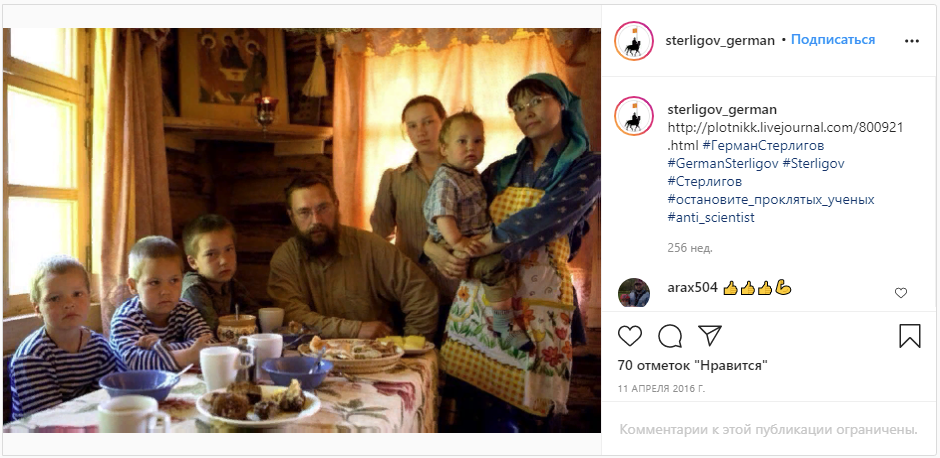Share post using paper-plane icon

click(x=710, y=336)
